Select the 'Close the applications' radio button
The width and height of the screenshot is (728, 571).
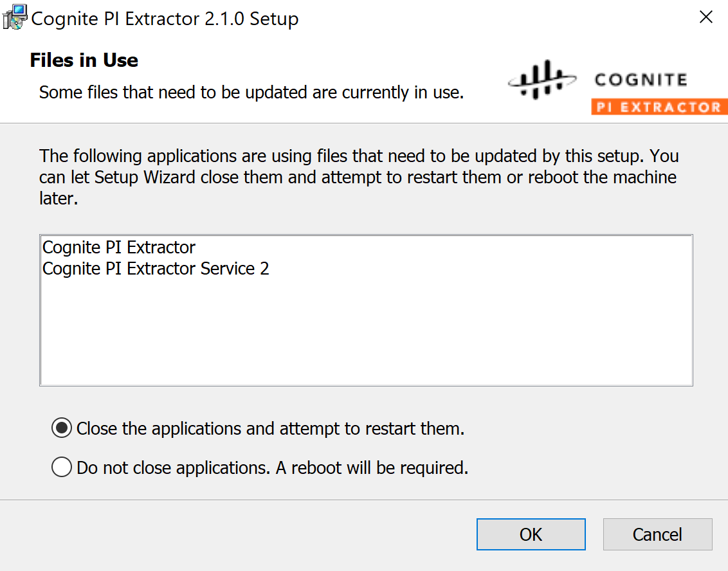[62, 428]
